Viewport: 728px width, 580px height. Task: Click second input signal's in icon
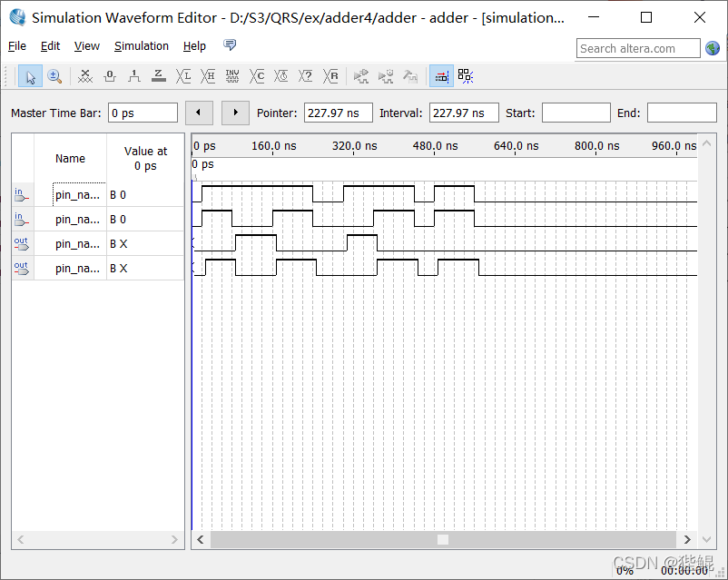pos(21,219)
